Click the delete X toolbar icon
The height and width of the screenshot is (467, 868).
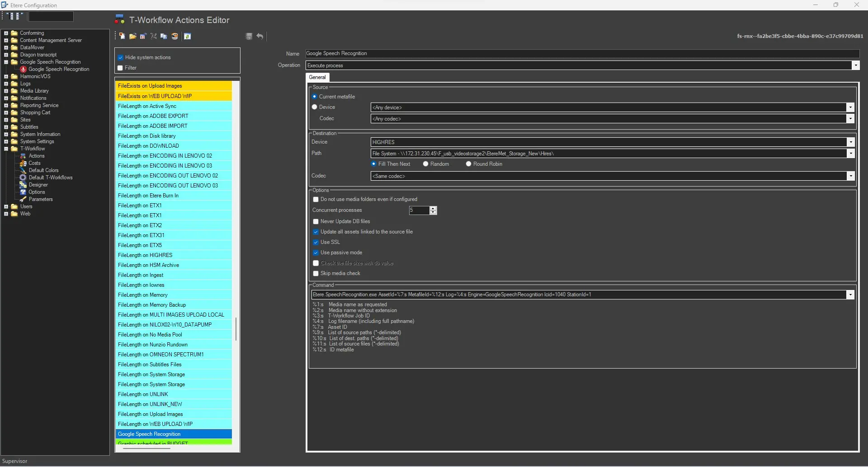click(x=154, y=36)
